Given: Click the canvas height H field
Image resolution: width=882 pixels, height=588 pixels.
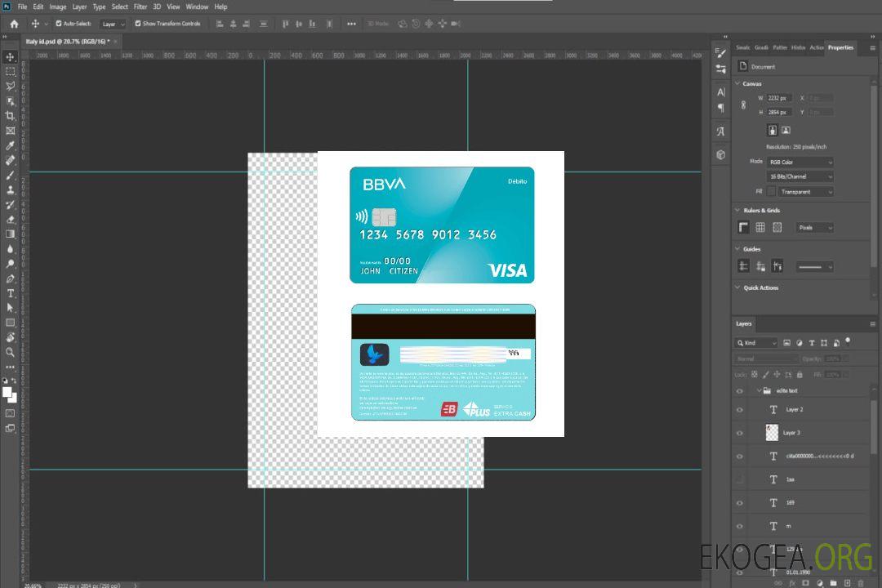Looking at the screenshot, I should coord(779,112).
